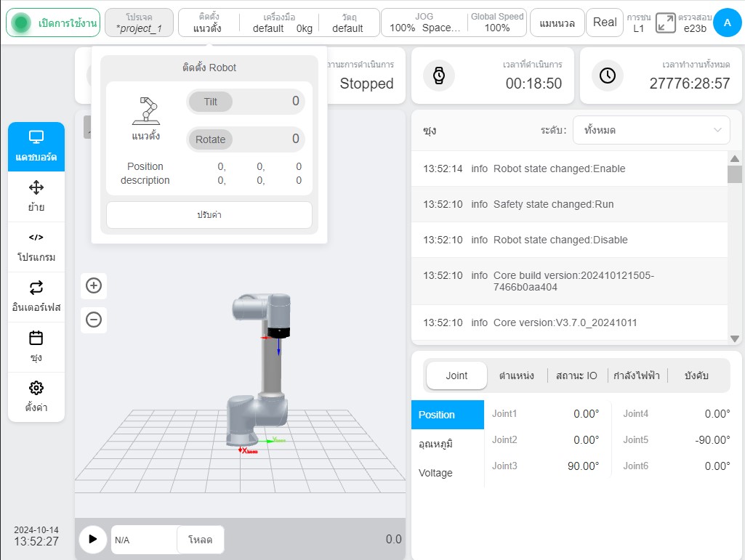This screenshot has height=560, width=745.
Task: Zoom in the 3D robot view
Action: (x=94, y=285)
